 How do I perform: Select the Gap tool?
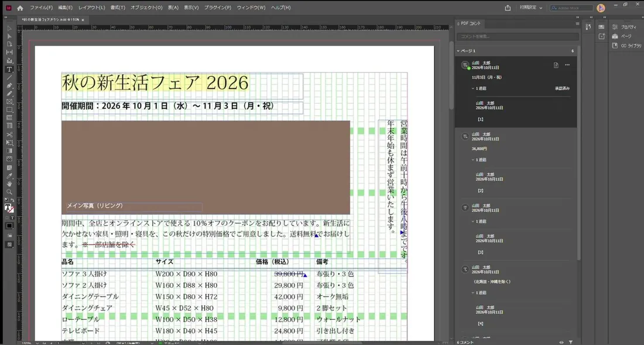pos(9,52)
